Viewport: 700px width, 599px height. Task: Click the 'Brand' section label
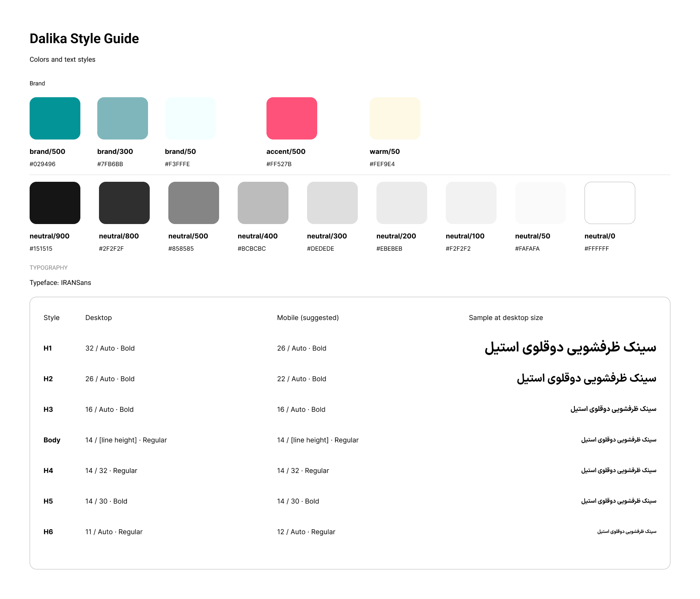[37, 83]
